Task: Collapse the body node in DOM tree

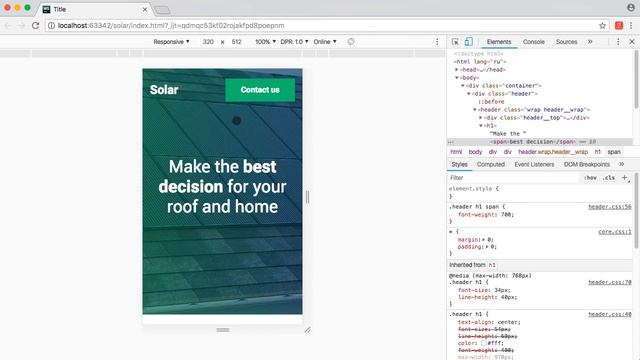Action: pos(457,78)
